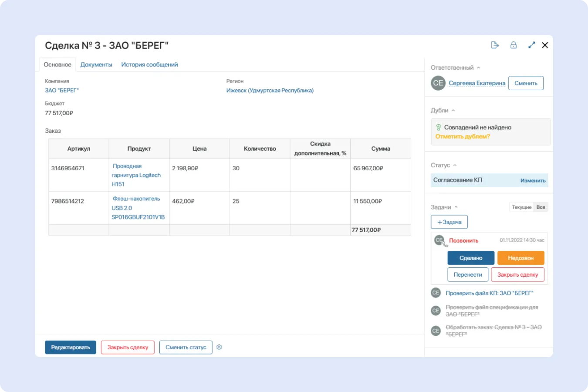Image resolution: width=588 pixels, height=392 pixels.
Task: Open deal settings via gear icon
Action: coord(219,347)
